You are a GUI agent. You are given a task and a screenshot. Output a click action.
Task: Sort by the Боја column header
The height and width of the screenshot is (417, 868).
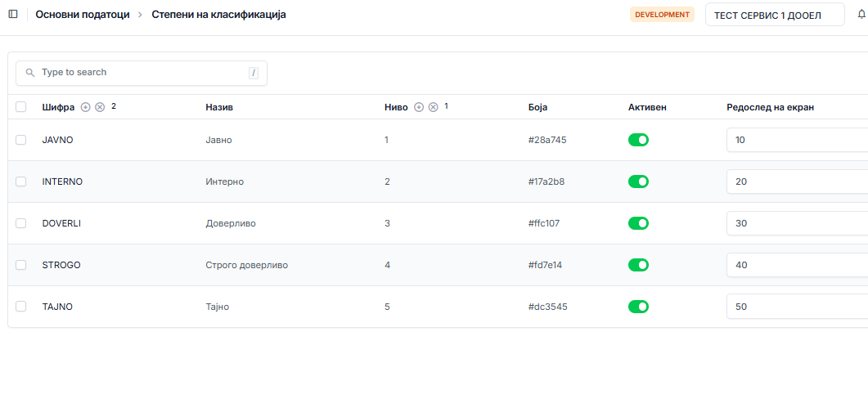(538, 107)
